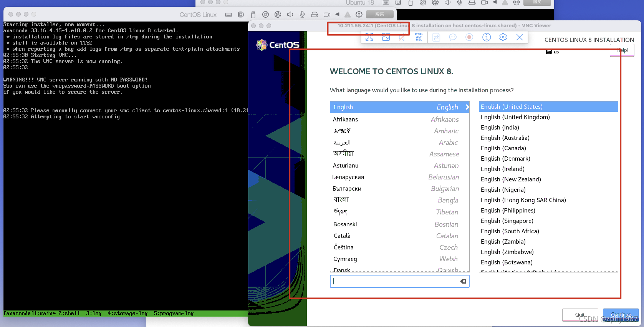Select Cymraeg in the language list
The width and height of the screenshot is (644, 327).
tap(399, 259)
